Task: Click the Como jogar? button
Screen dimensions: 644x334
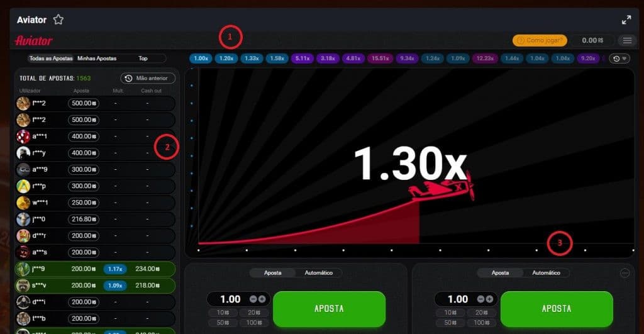Action: tap(540, 40)
